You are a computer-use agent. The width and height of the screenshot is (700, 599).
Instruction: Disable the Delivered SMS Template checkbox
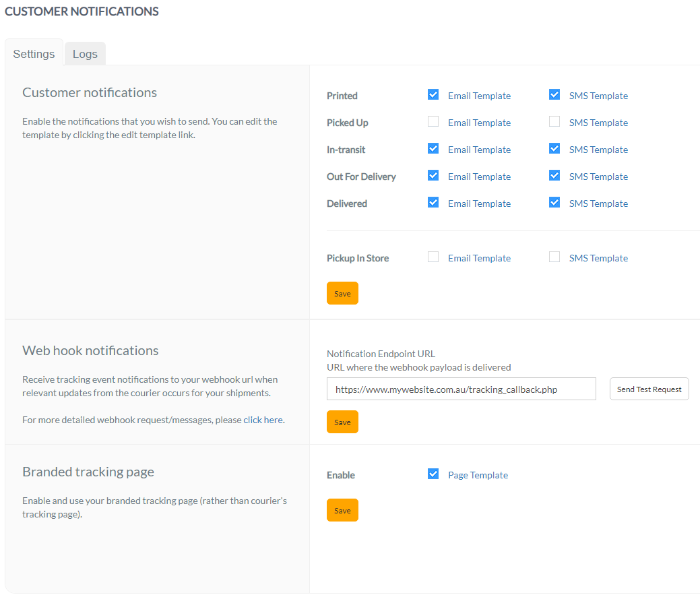(x=554, y=202)
